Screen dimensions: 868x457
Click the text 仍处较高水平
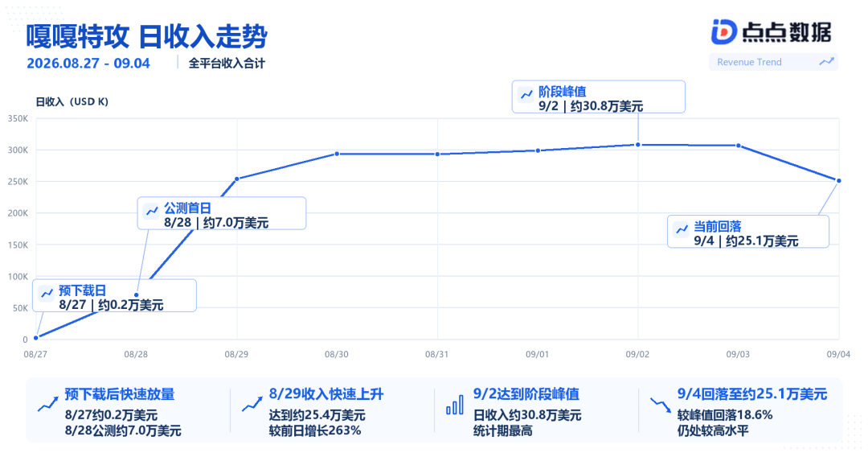coord(713,430)
